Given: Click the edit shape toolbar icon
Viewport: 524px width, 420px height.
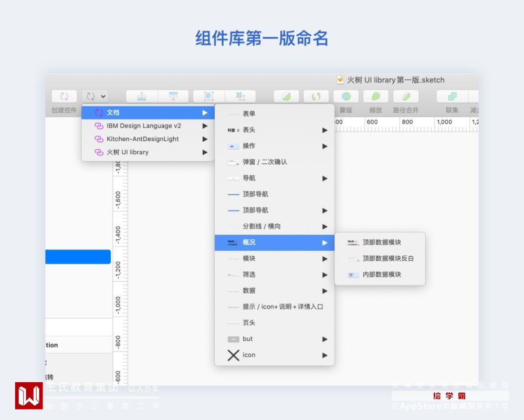Looking at the screenshot, I should click(286, 97).
